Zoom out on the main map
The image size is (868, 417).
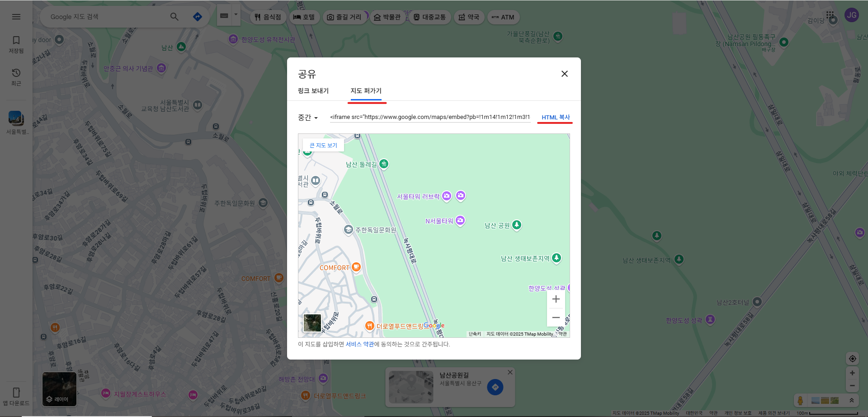coord(852,386)
